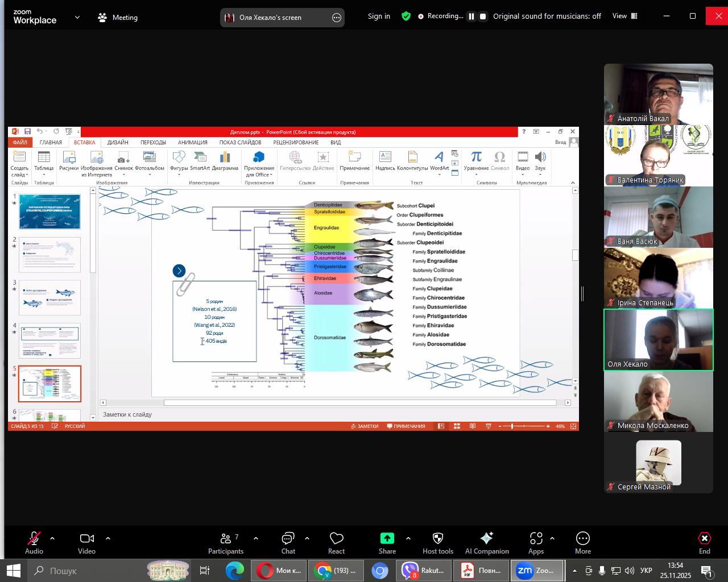Pause the meeting recording
The image size is (728, 582).
[471, 16]
